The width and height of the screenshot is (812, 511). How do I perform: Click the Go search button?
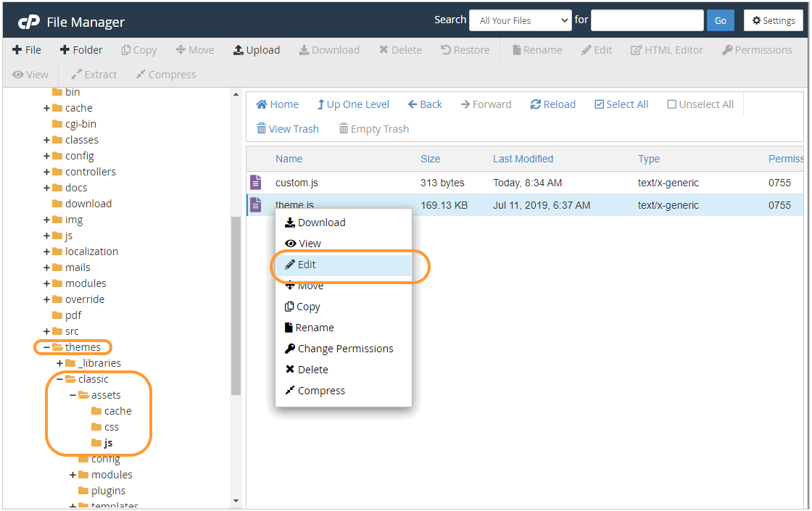pyautogui.click(x=720, y=20)
